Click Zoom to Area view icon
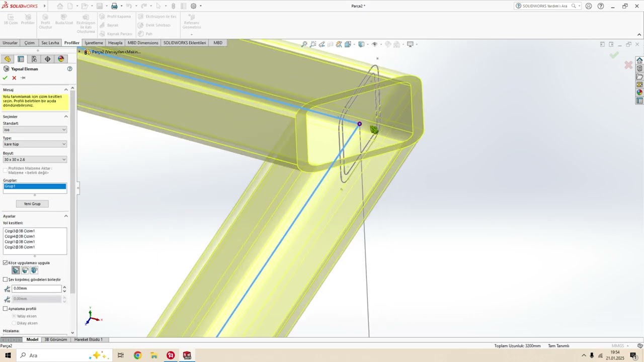Image resolution: width=644 pixels, height=362 pixels. pyautogui.click(x=313, y=44)
